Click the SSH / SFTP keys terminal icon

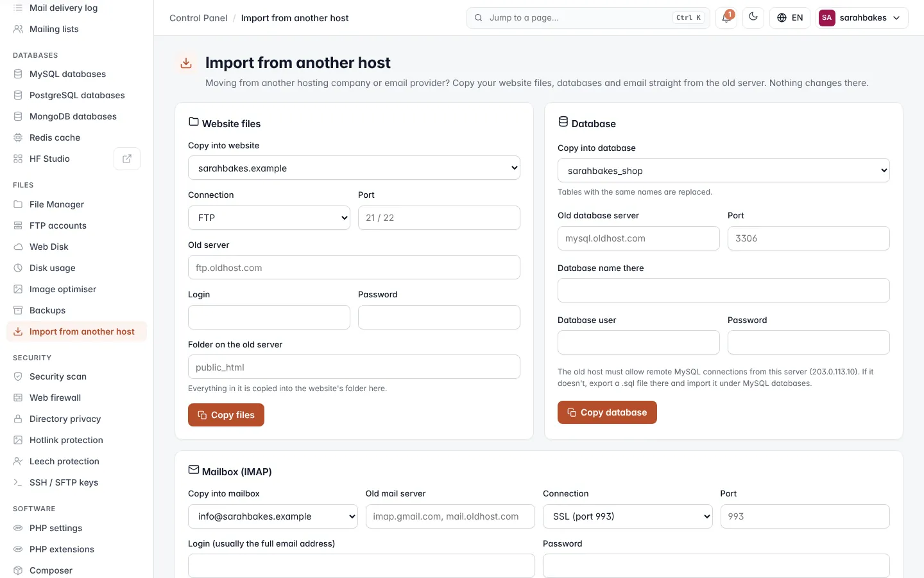click(x=18, y=482)
